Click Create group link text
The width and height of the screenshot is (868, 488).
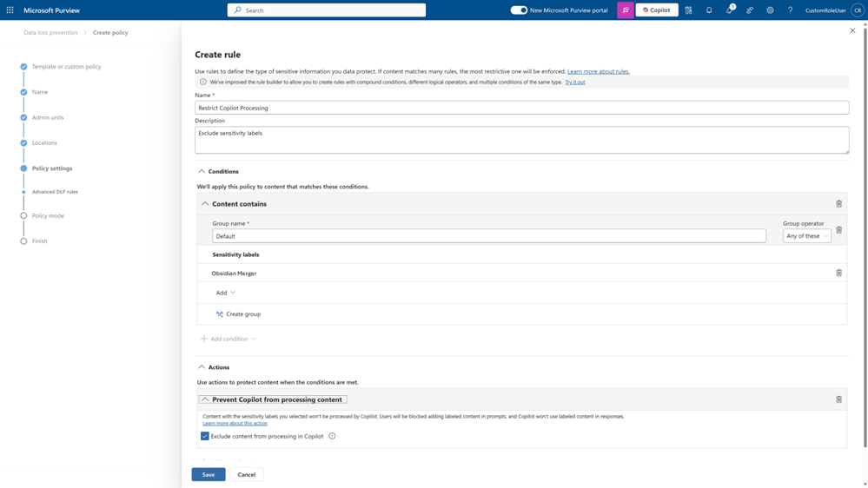point(243,313)
